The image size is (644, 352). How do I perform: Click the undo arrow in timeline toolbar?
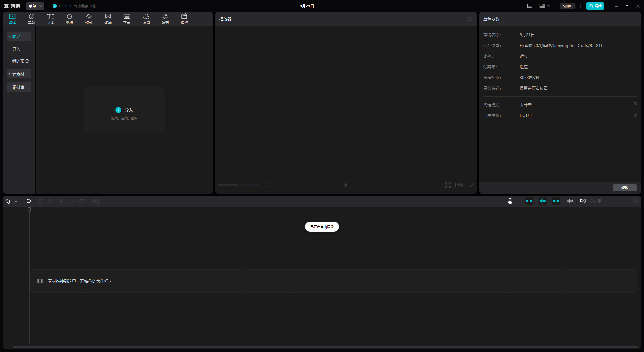click(x=29, y=201)
